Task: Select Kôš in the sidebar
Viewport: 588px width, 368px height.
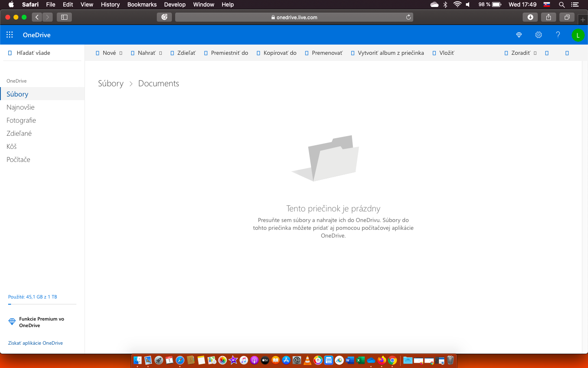Action: tap(11, 146)
